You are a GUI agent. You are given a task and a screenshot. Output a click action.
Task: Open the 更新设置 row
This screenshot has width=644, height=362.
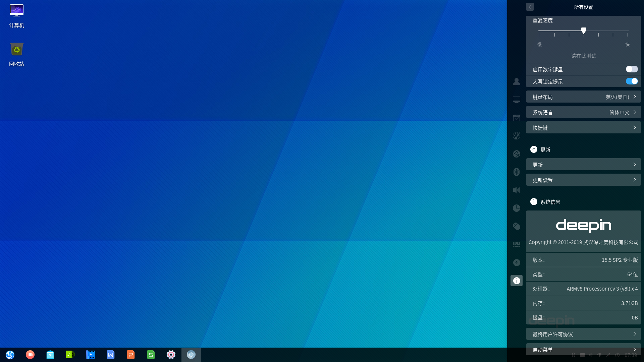(584, 180)
